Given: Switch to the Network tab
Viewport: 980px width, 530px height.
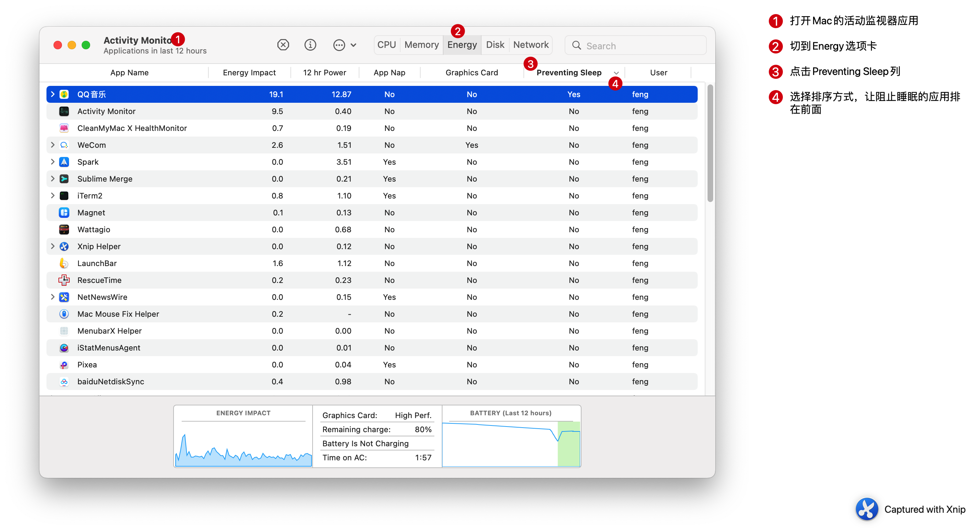Looking at the screenshot, I should 531,45.
